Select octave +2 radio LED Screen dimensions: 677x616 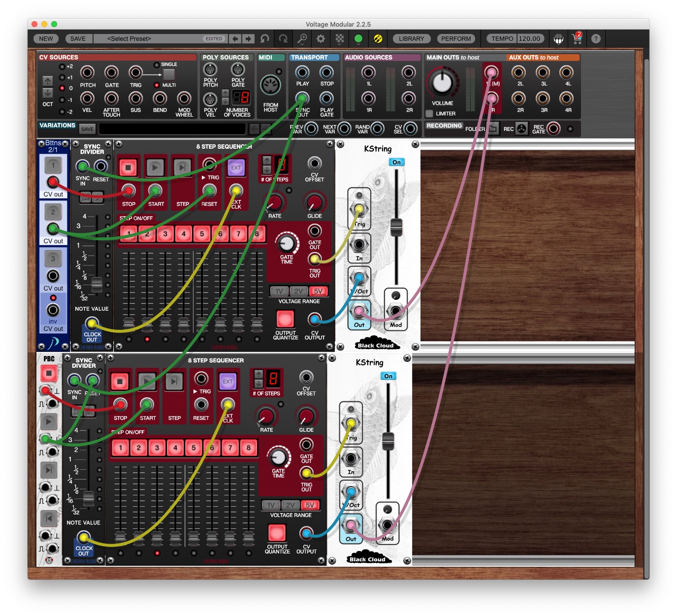tap(62, 66)
